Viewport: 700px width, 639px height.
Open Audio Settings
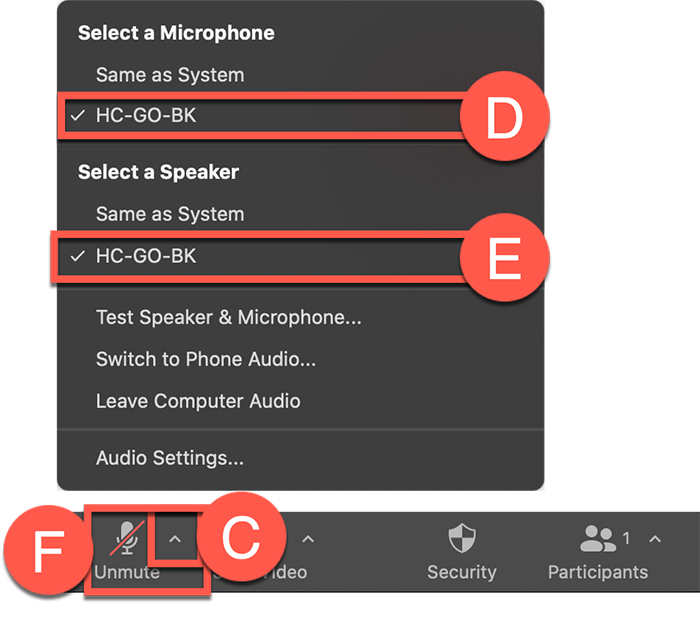click(170, 459)
